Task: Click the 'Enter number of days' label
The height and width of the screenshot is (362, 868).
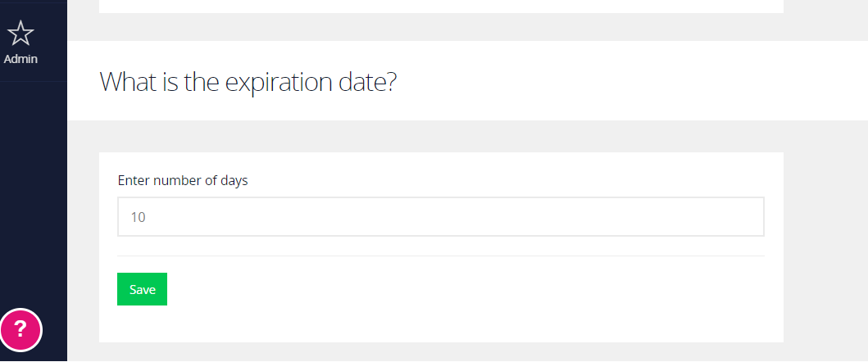Action: [183, 180]
